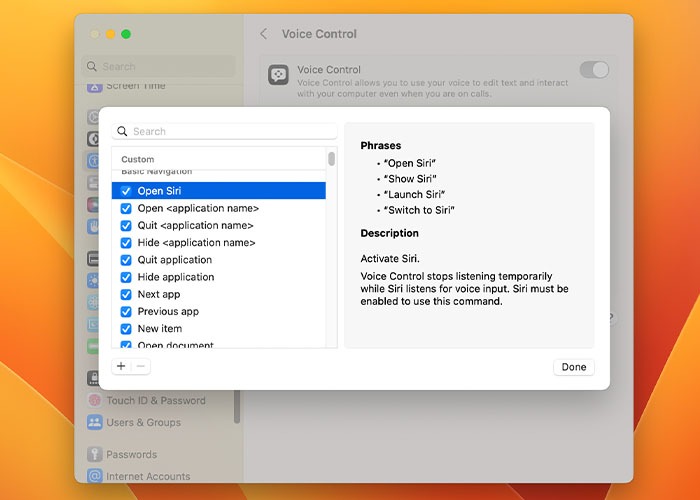Toggle the Previous app checkbox

click(x=126, y=312)
